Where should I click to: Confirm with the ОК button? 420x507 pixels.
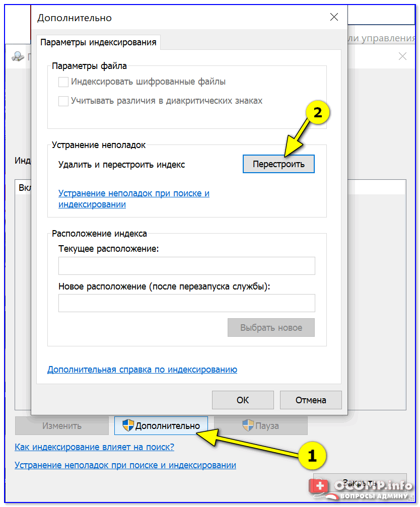click(243, 400)
